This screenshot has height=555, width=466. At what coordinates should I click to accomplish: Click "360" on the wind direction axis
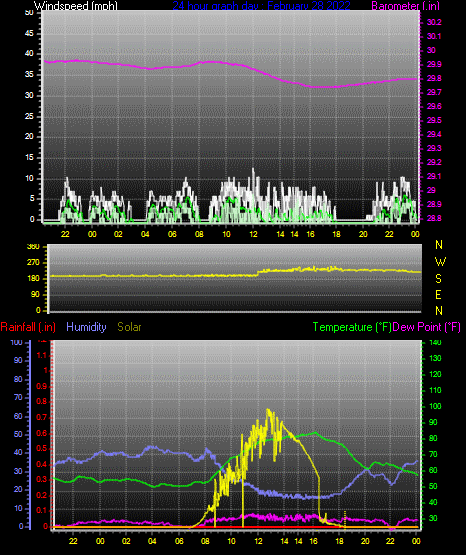33,247
